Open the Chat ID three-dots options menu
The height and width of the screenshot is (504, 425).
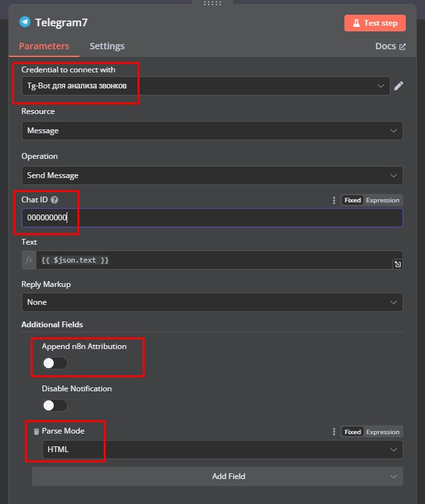pyautogui.click(x=334, y=200)
